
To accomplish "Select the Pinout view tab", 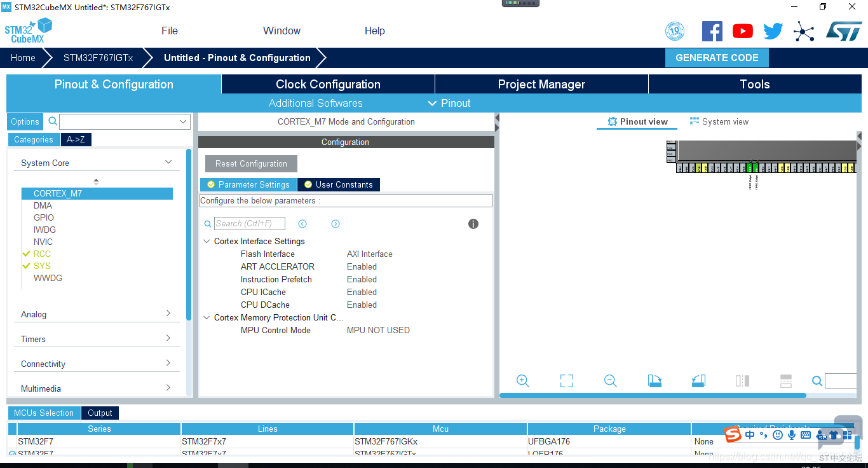I will (x=638, y=121).
